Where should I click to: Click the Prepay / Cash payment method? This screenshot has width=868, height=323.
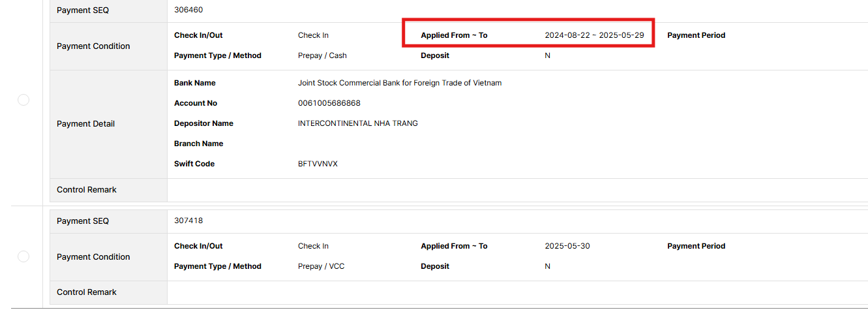(322, 55)
